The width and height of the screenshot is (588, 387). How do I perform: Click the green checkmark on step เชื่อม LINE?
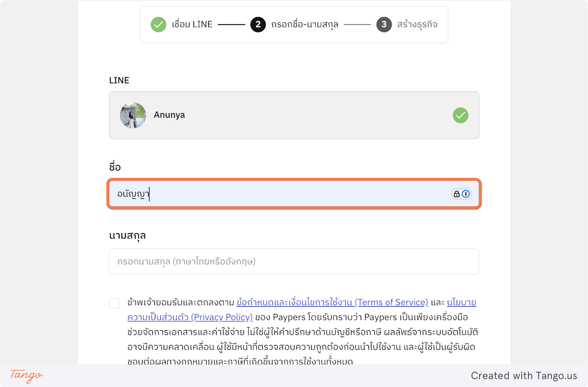click(158, 24)
